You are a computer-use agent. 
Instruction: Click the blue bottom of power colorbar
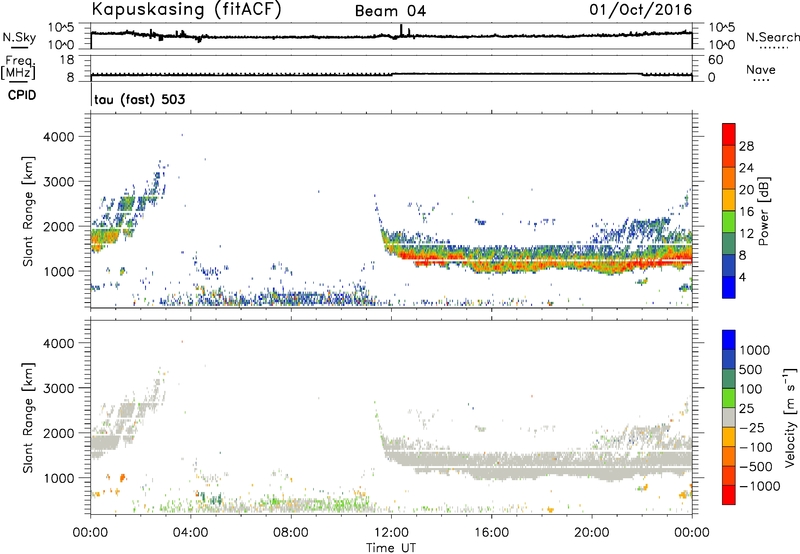tap(729, 288)
